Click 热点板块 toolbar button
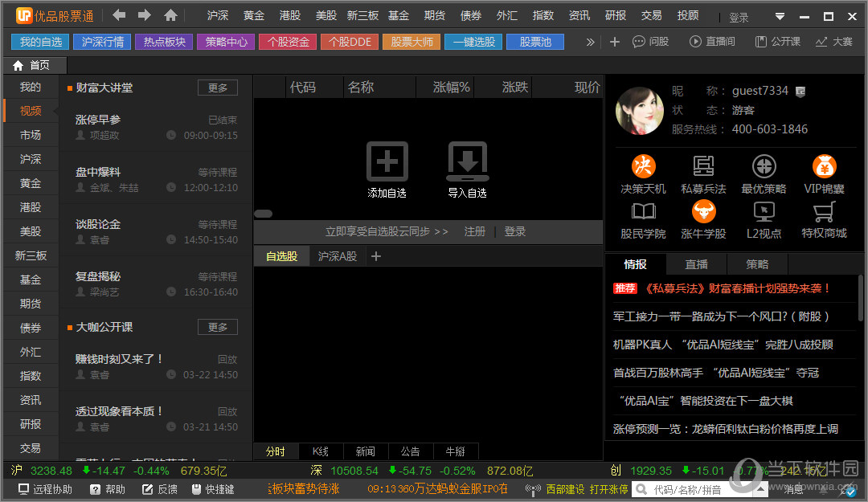 (165, 42)
